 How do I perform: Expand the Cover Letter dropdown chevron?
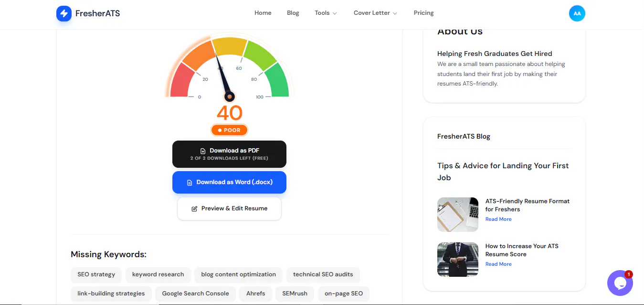pyautogui.click(x=395, y=13)
